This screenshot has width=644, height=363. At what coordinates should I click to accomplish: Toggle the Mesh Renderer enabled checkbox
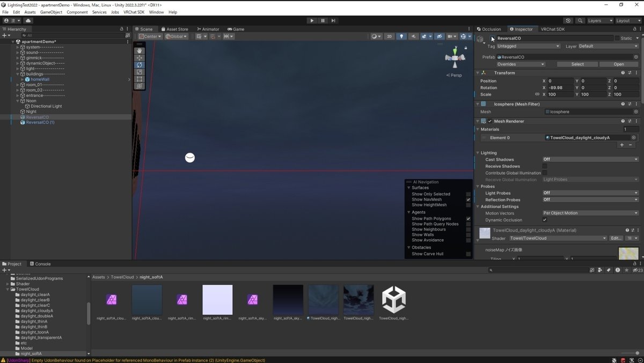[490, 121]
